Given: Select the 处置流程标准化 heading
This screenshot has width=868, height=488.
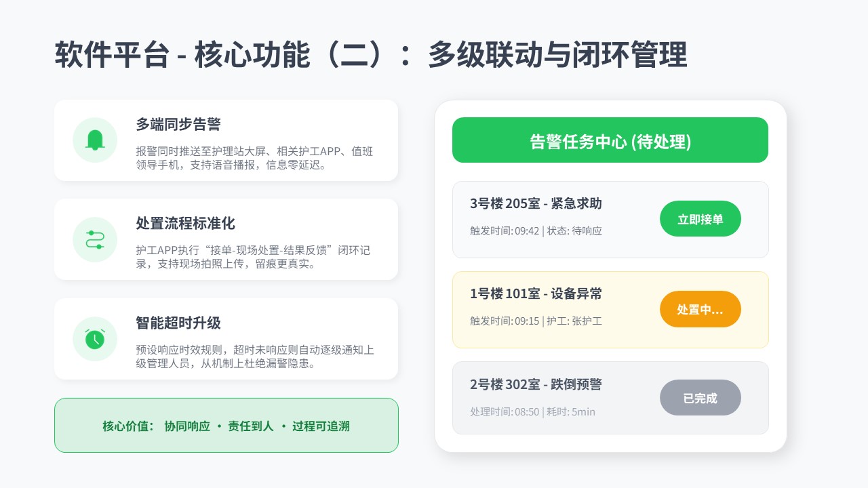Looking at the screenshot, I should pos(185,224).
